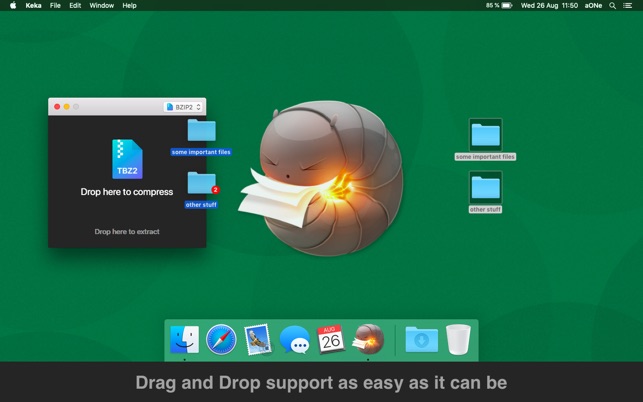Open the Calendar app in Dock
The width and height of the screenshot is (643, 402).
coord(331,340)
